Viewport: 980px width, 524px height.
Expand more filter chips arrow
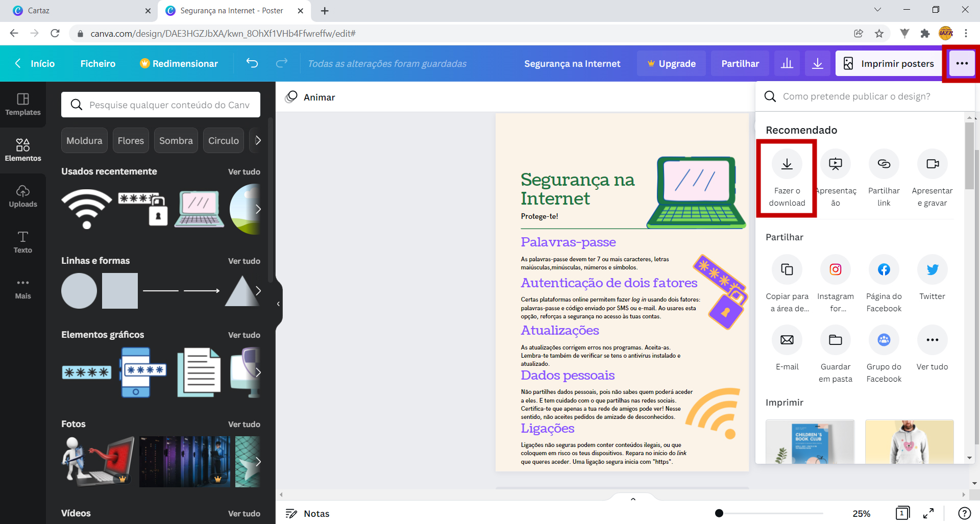pyautogui.click(x=258, y=140)
